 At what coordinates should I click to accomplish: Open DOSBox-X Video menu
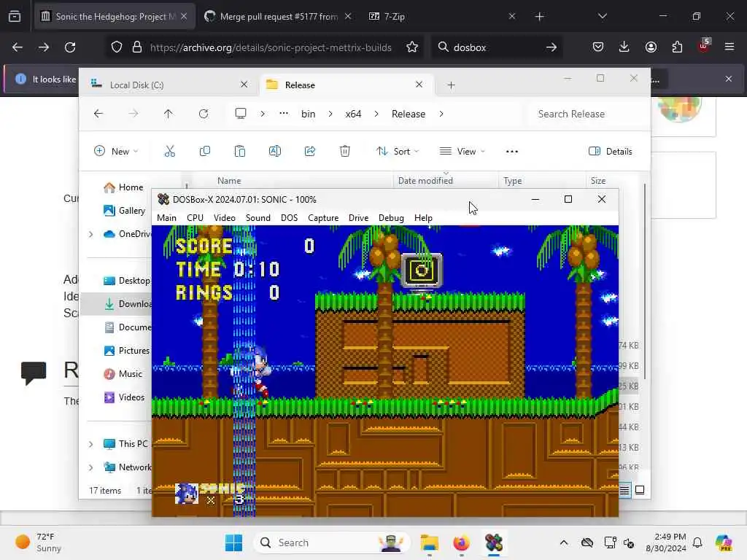[x=225, y=217]
